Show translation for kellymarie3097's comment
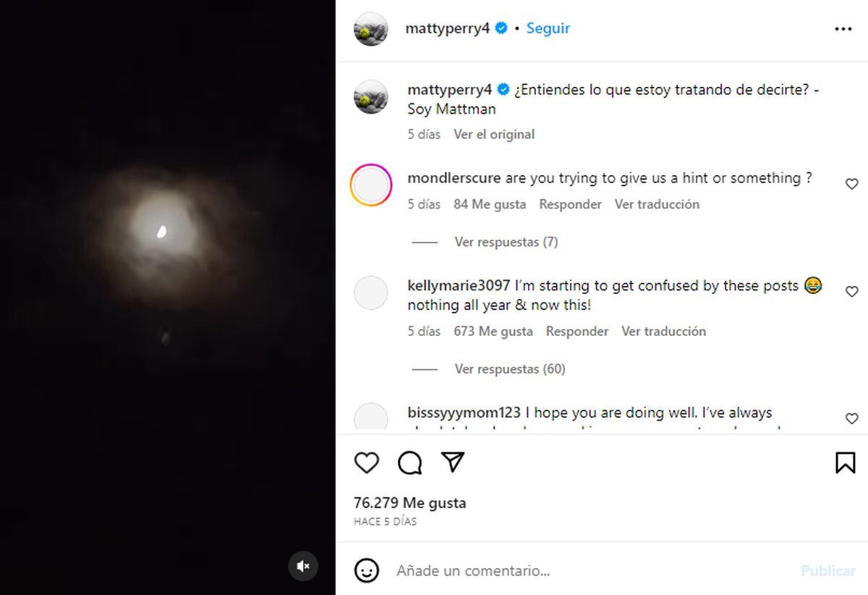 pos(663,331)
